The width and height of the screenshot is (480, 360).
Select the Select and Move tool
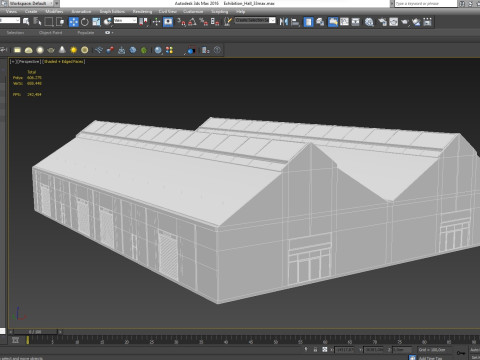[x=74, y=22]
